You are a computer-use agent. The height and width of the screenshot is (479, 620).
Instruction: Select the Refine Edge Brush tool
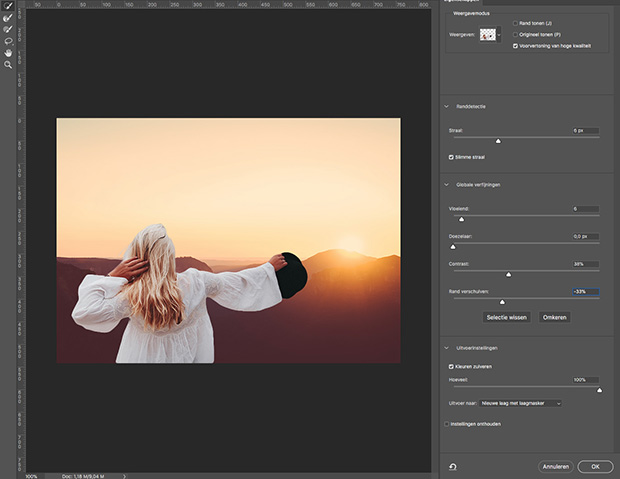coord(8,18)
